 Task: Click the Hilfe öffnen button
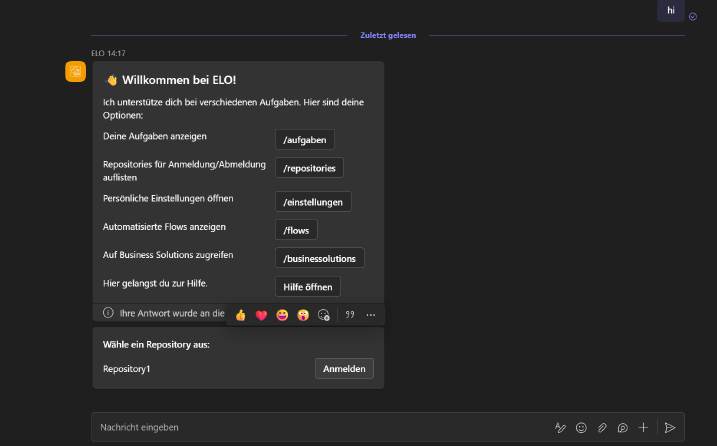click(307, 287)
